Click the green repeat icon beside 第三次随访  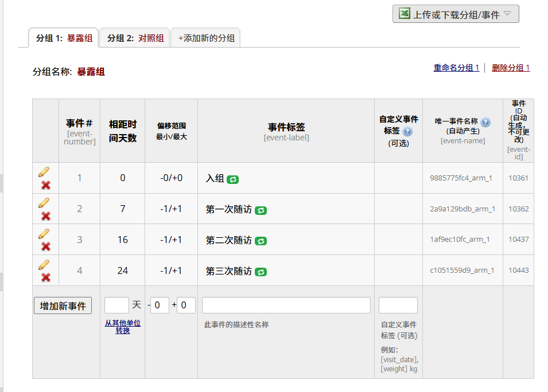[x=261, y=272]
